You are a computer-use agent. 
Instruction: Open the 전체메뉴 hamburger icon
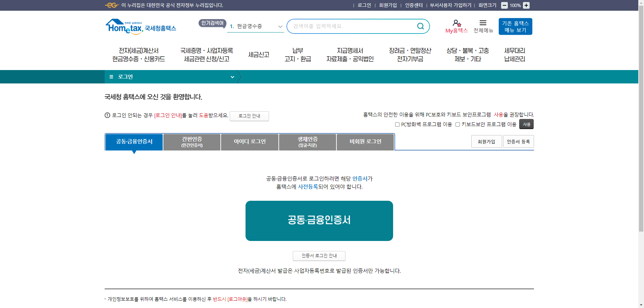point(483,23)
